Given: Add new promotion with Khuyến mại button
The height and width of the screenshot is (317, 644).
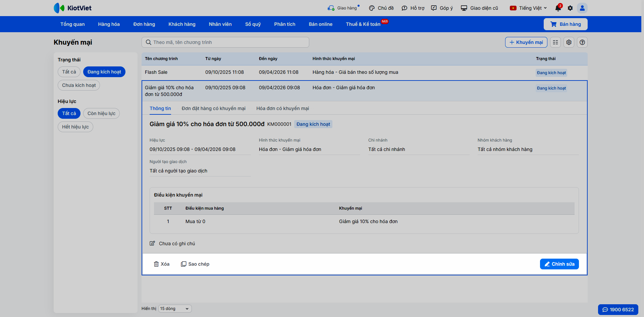Looking at the screenshot, I should (x=526, y=42).
